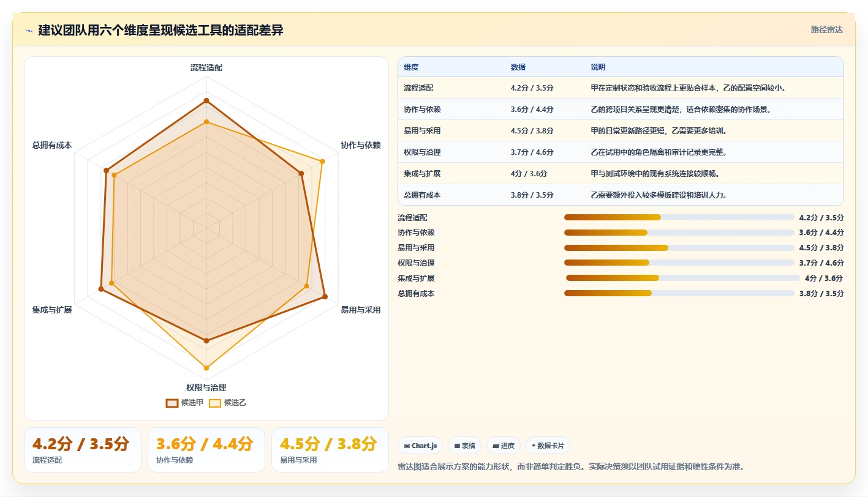The width and height of the screenshot is (868, 497).
Task: Open the 协作与依赖 stat card showing 3.6分 / 4.4分
Action: click(206, 450)
